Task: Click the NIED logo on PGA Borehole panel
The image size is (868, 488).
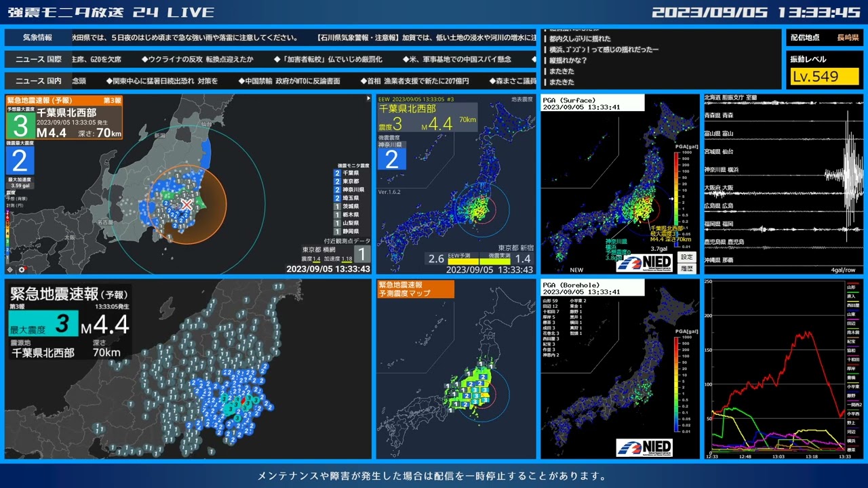Action: click(644, 447)
